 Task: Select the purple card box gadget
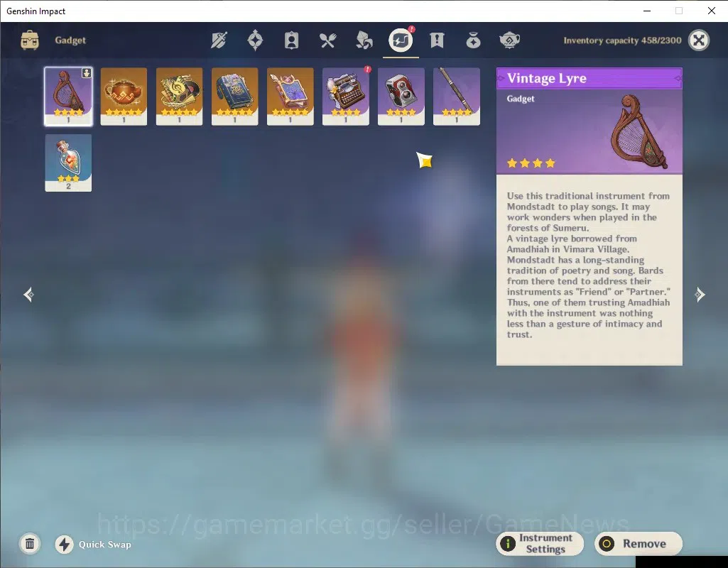pos(290,97)
